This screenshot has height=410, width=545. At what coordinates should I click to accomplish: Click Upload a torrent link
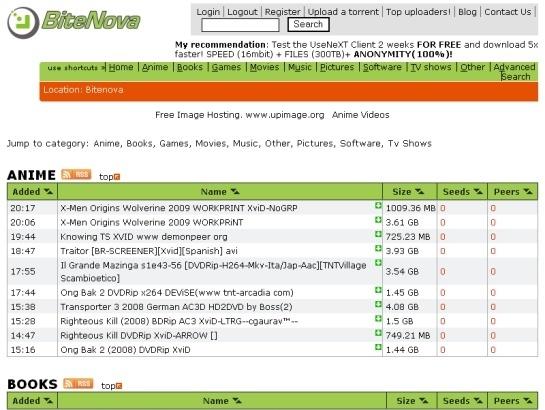343,12
